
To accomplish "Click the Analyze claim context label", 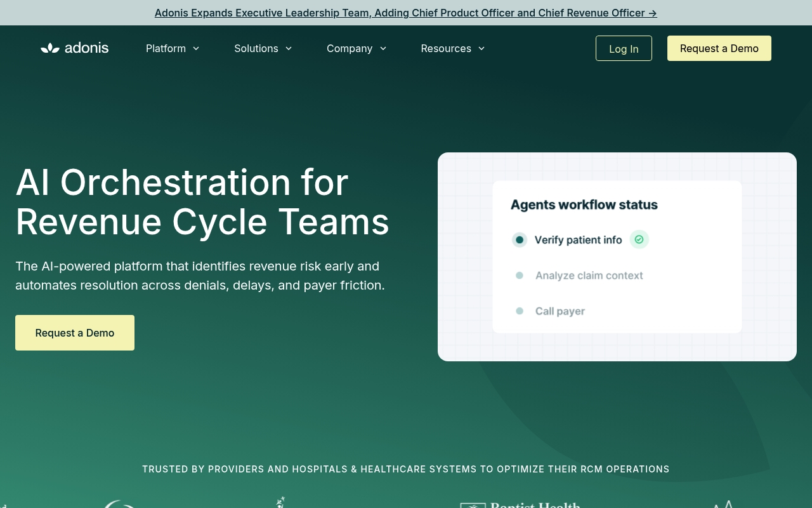I will point(589,276).
